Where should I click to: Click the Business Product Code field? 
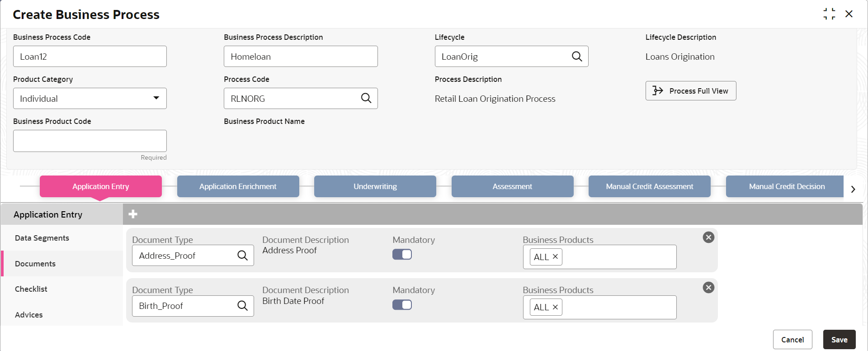(90, 141)
